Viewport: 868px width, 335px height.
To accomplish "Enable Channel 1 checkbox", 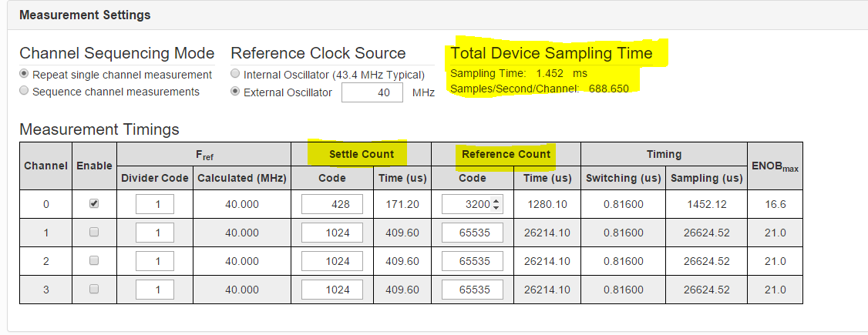I will pyautogui.click(x=94, y=232).
